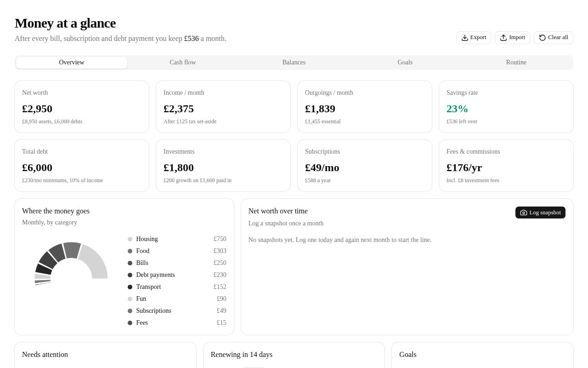The image size is (588, 368).
Task: Click the Investments value £1,800
Action: [x=179, y=168]
